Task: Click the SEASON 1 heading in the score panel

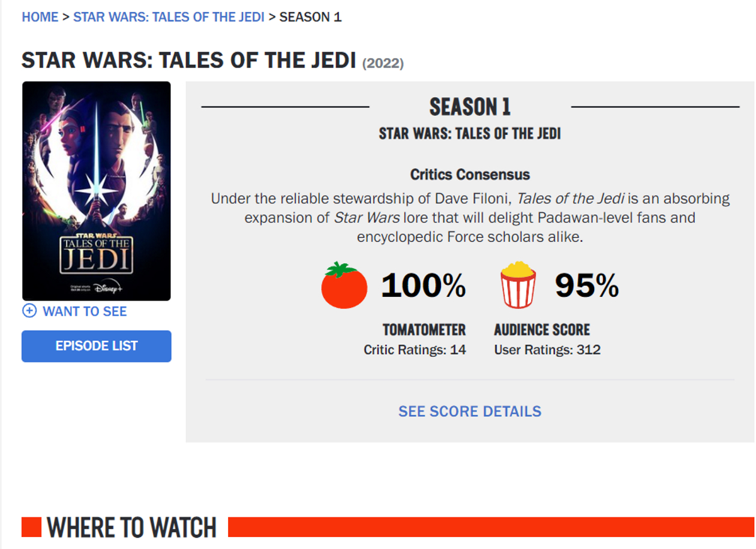Action: pyautogui.click(x=470, y=107)
